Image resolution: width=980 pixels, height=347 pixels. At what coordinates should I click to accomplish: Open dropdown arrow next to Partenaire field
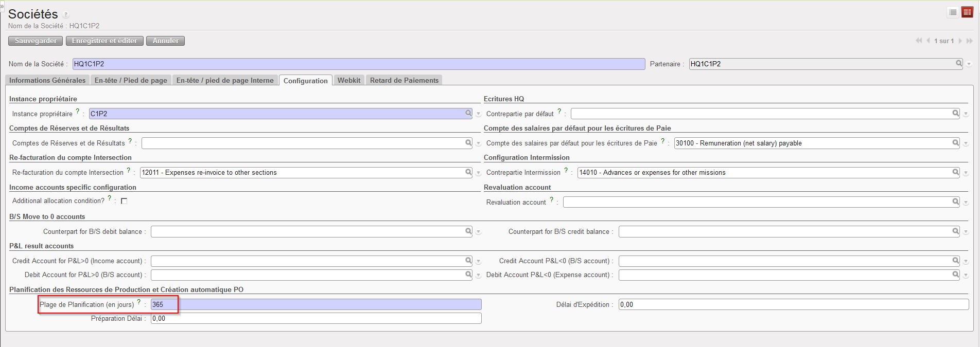[969, 64]
